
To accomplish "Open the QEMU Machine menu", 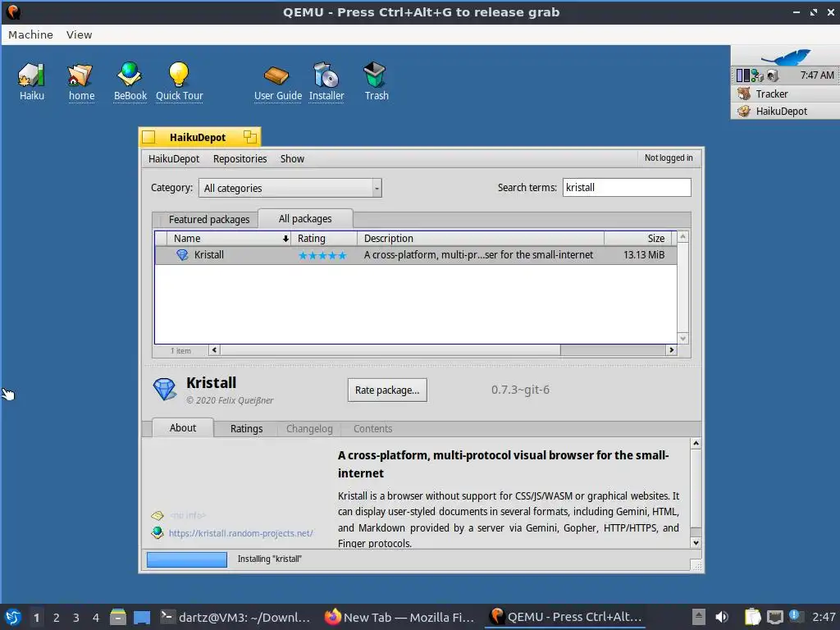I will [x=30, y=34].
